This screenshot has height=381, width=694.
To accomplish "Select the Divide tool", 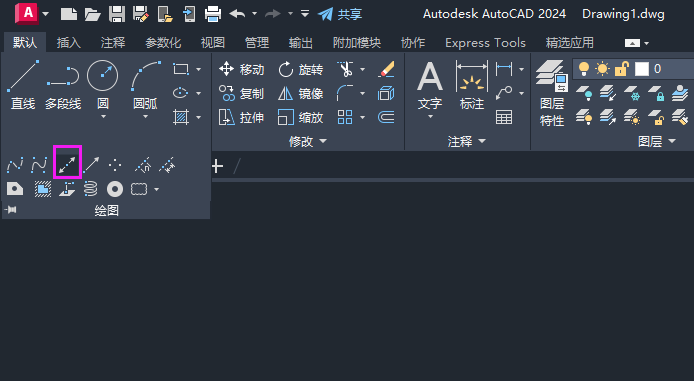I will click(143, 165).
